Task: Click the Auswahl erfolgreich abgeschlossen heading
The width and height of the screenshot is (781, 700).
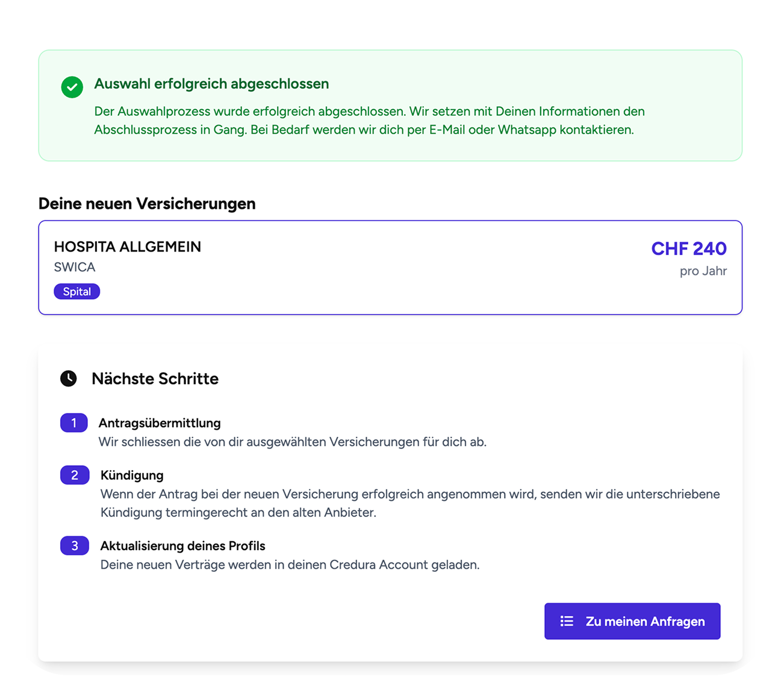Action: tap(211, 84)
